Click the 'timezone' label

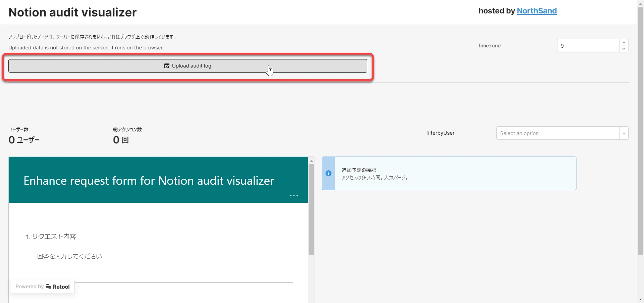[x=490, y=46]
